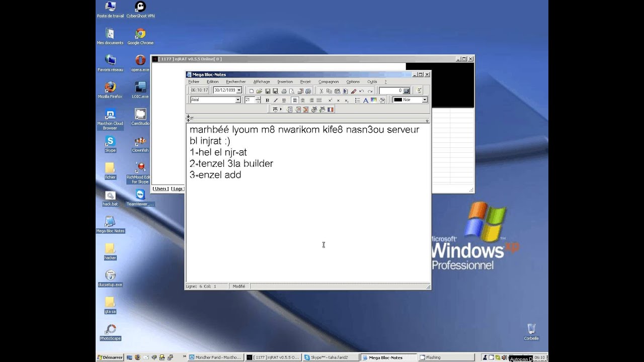Screen dimensions: 644x362
Task: Click the Undo arrow icon
Action: click(361, 91)
